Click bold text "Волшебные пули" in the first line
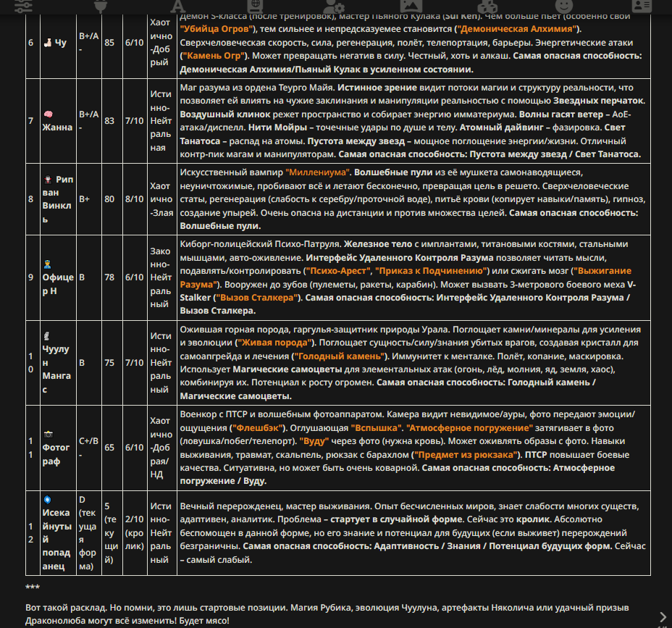The image size is (672, 628). pos(394,172)
